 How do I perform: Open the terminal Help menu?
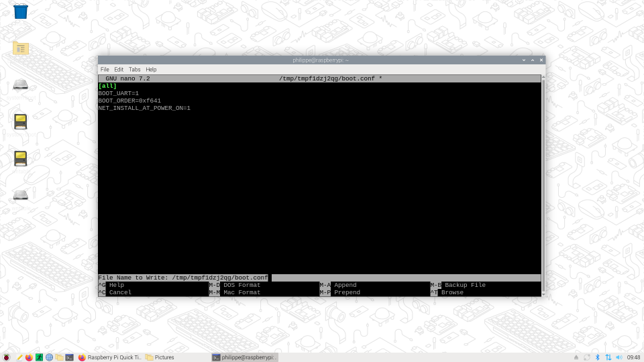(151, 69)
